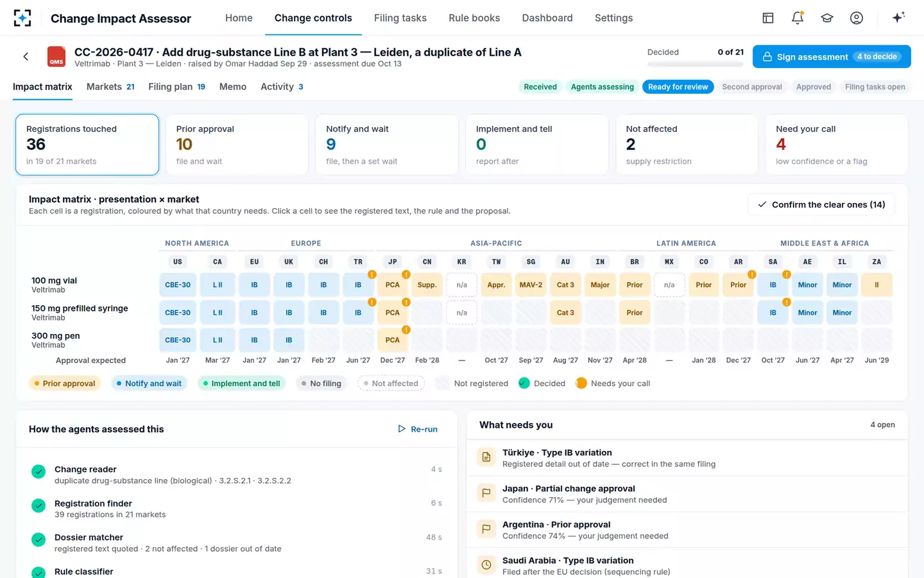Open the 100 mg vial TW Appr. cell
924x578 pixels.
[496, 285]
